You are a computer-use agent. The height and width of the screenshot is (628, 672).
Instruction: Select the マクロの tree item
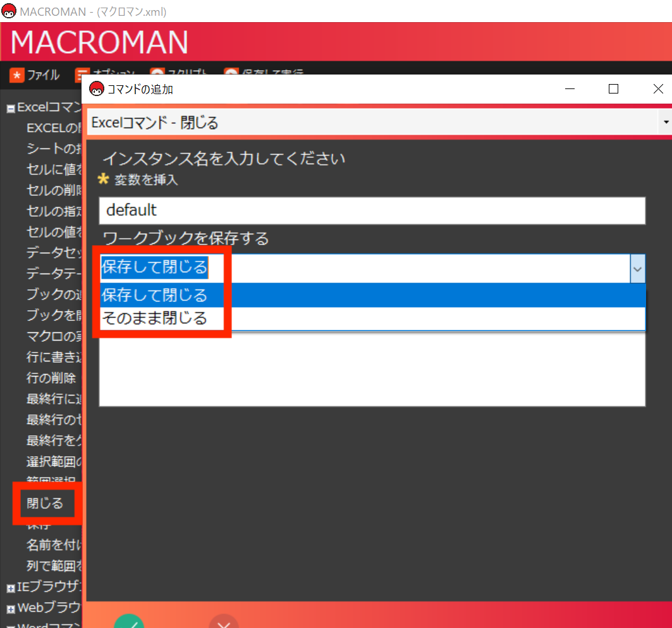click(x=54, y=336)
